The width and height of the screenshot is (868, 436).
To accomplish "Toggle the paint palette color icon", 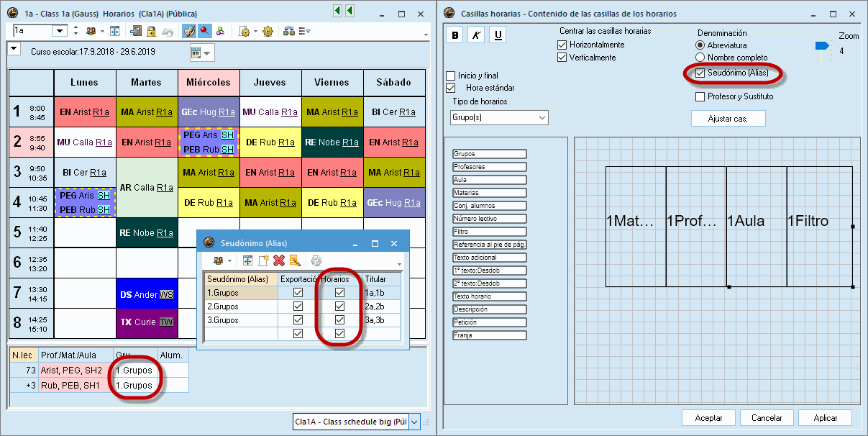I will [189, 31].
